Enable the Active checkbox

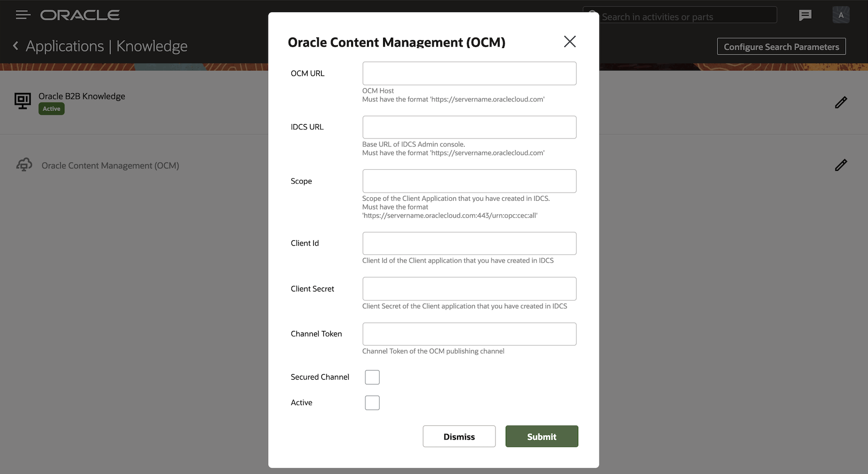point(372,403)
